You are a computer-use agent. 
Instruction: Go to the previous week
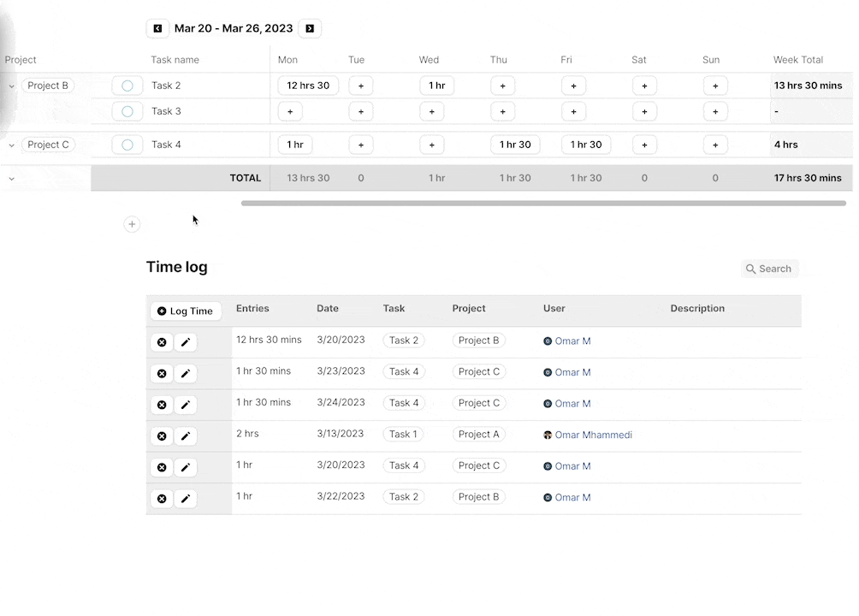(157, 28)
